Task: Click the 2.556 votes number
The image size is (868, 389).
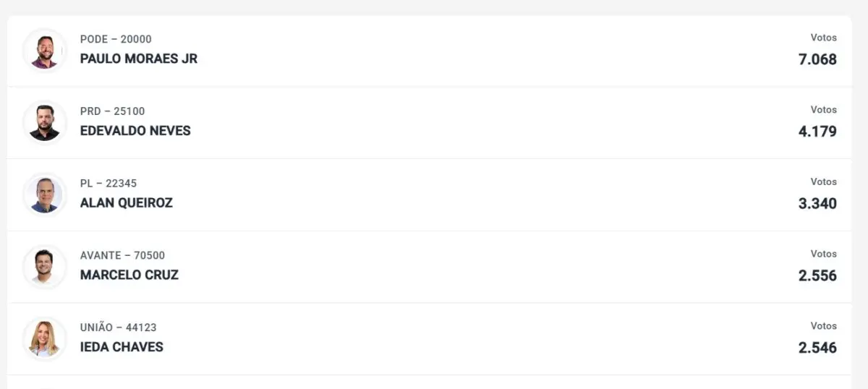Action: coord(817,275)
